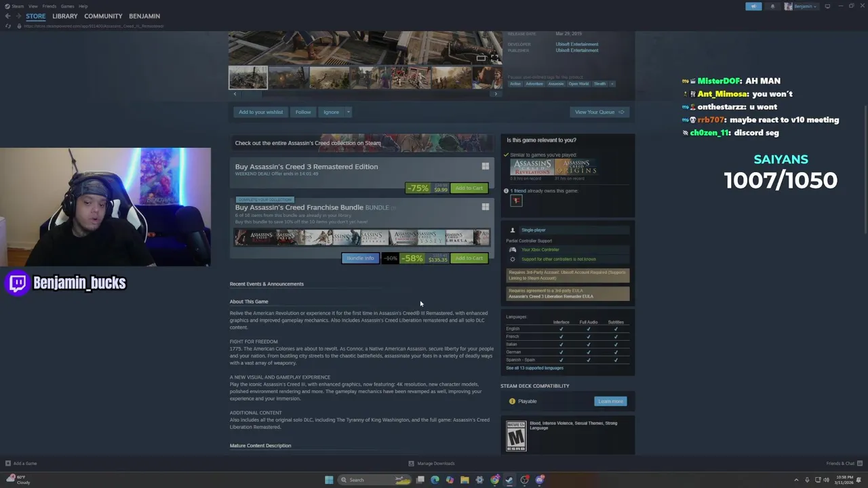This screenshot has height=488, width=868.
Task: Open the Windows Start button
Action: (329, 480)
